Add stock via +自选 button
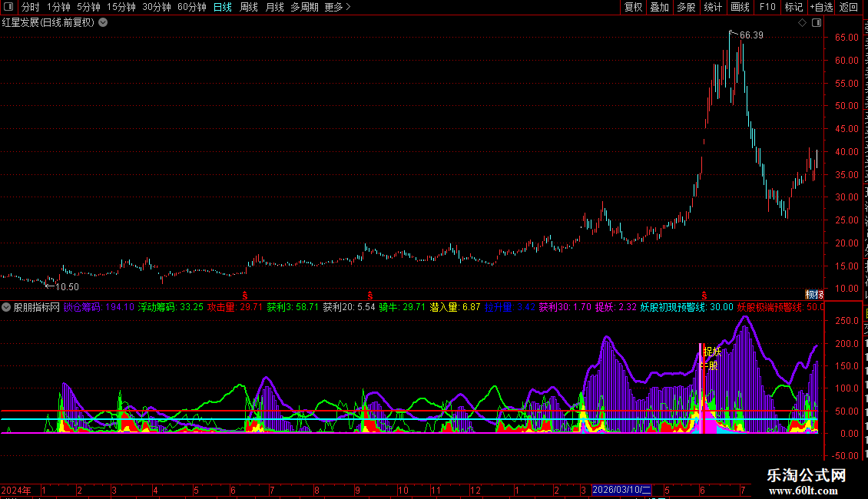Screen dimensions: 868x499 point(821,7)
